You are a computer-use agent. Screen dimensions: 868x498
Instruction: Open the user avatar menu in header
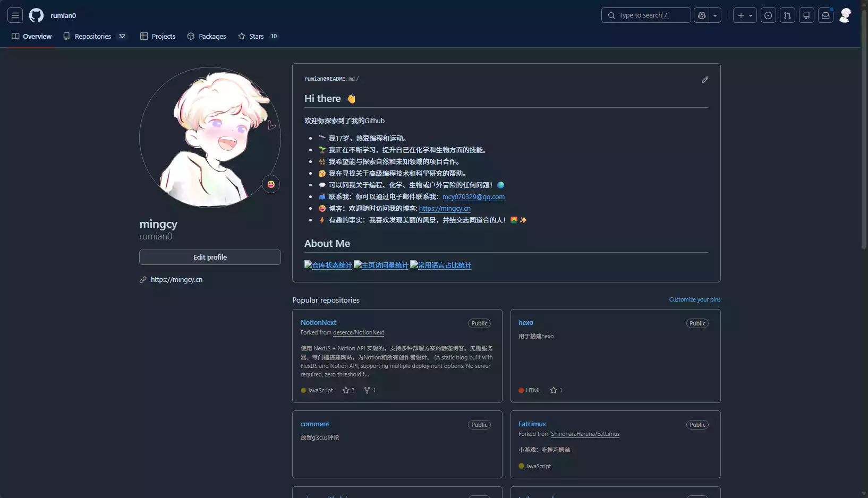845,15
